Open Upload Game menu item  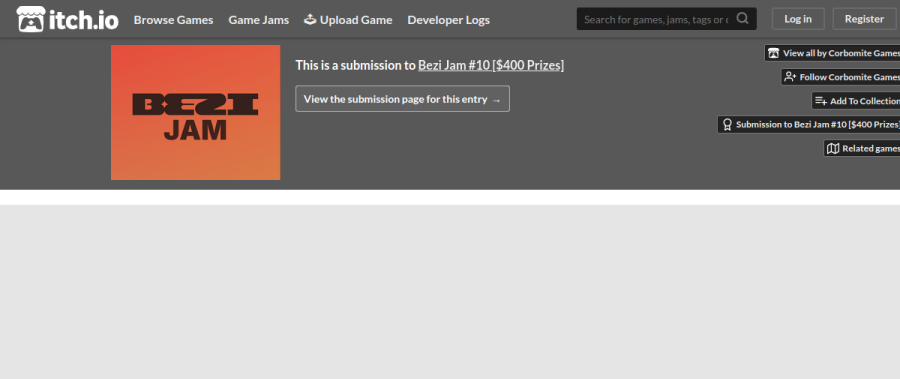click(x=348, y=20)
